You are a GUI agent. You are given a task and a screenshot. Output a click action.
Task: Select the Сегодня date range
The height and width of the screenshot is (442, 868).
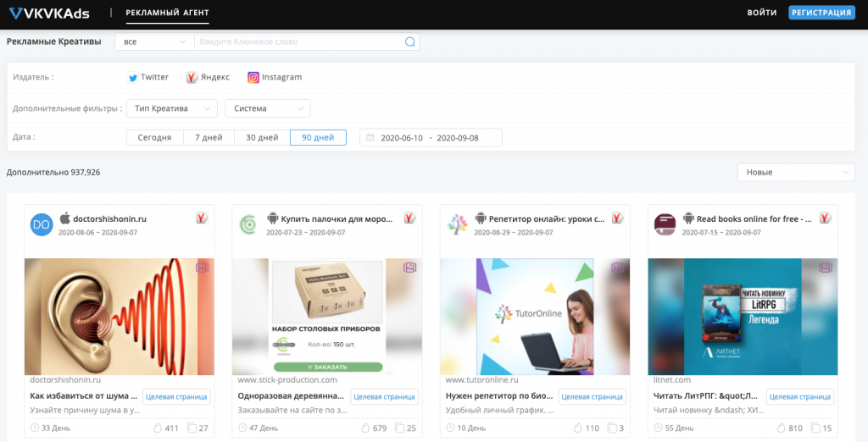tap(154, 138)
